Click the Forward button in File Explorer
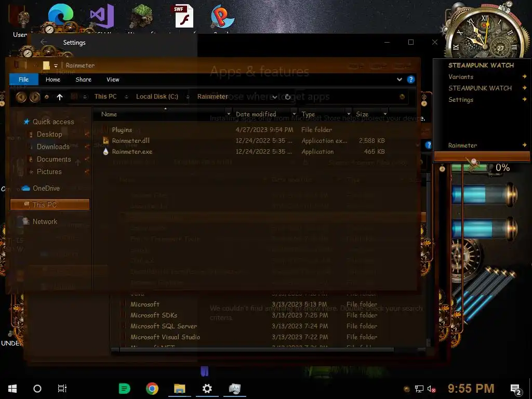This screenshot has height=399, width=532. (x=35, y=97)
